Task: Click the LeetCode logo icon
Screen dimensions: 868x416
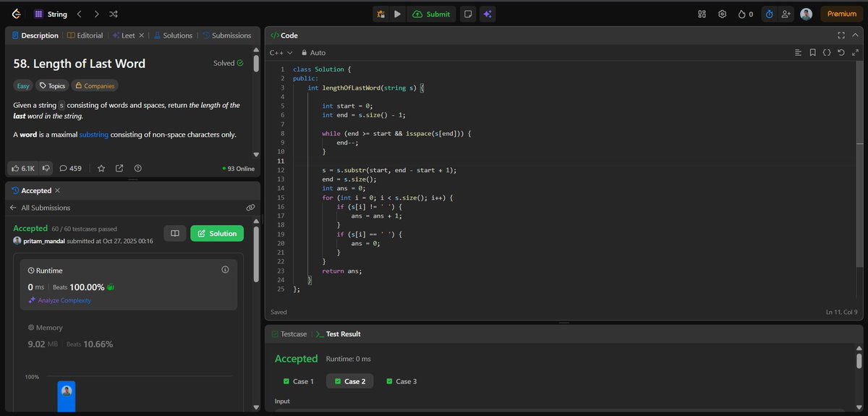Action: tap(15, 14)
